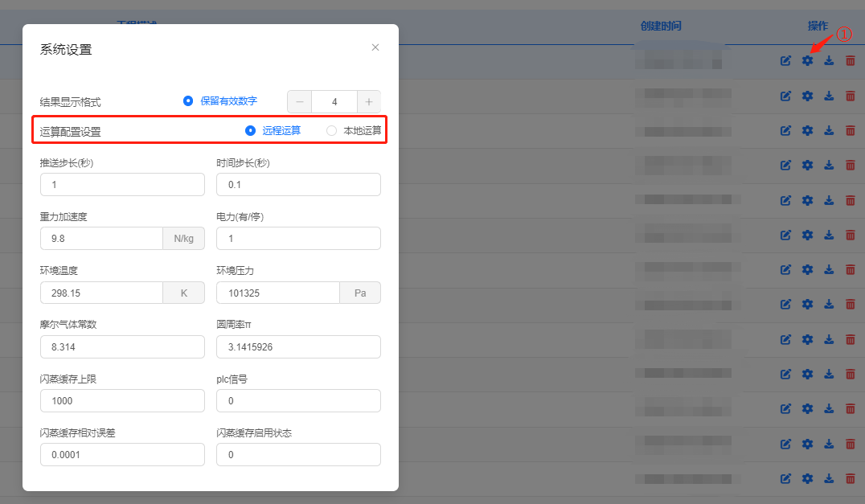Click the 操作 column header

click(818, 26)
